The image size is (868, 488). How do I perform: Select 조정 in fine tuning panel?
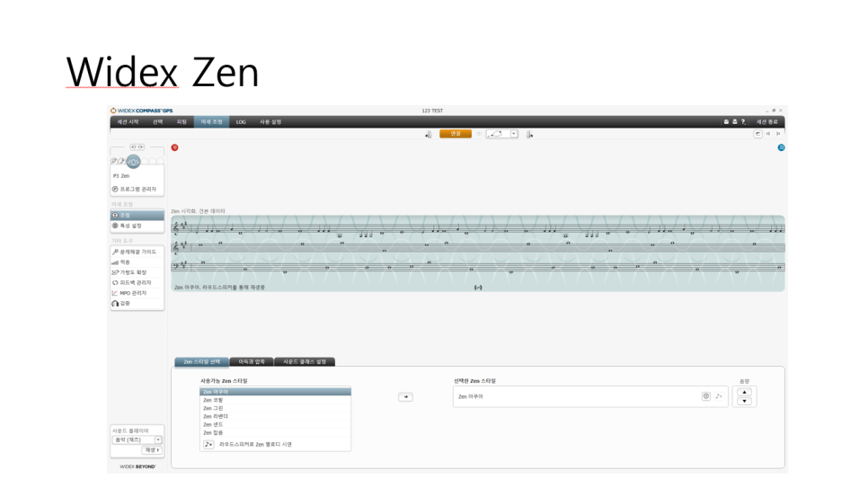point(137,216)
